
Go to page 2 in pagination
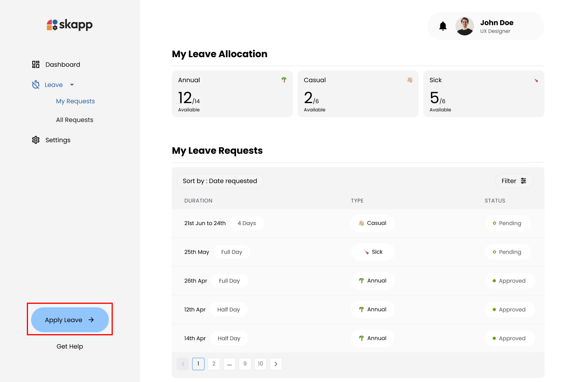pyautogui.click(x=213, y=364)
